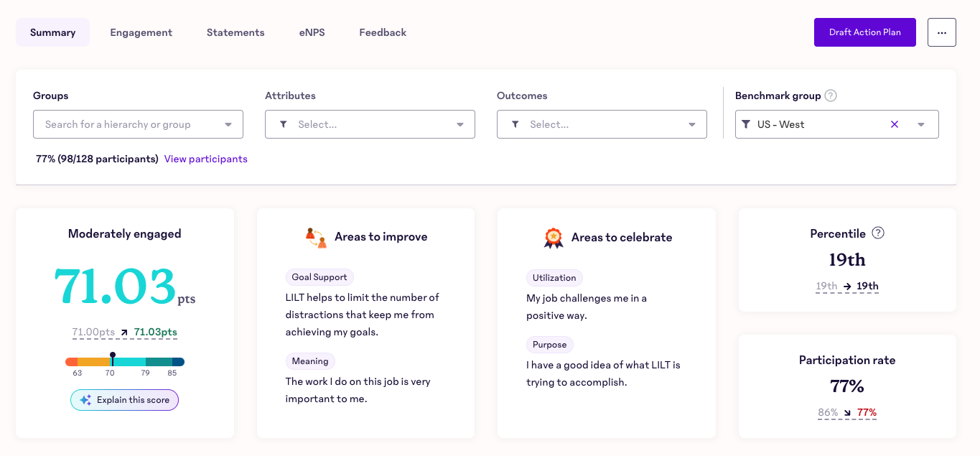Click the filter icon in Attributes field
The width and height of the screenshot is (980, 456).
pos(283,124)
